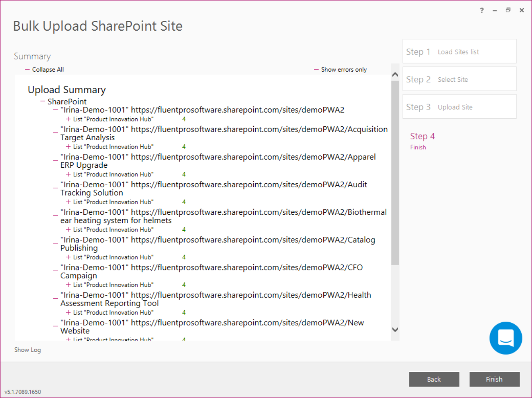Collapse the Audit Tracking Solution site node
The height and width of the screenshot is (398, 532).
(x=56, y=187)
